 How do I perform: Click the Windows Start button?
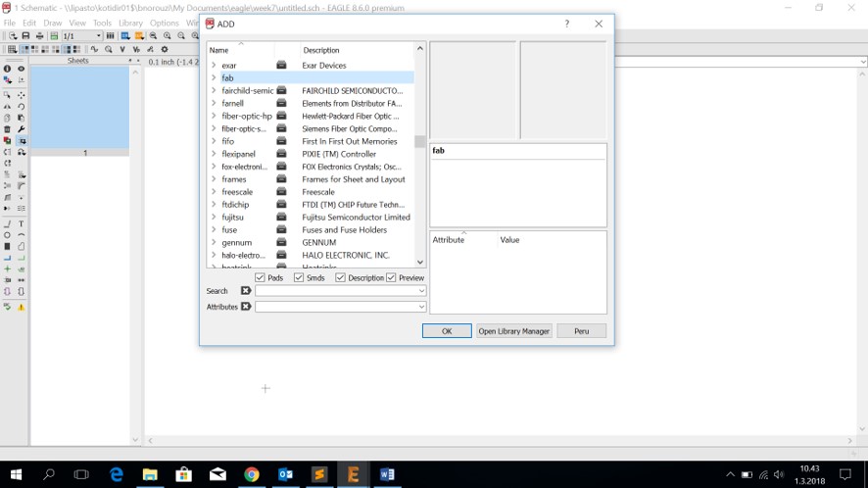click(x=16, y=474)
